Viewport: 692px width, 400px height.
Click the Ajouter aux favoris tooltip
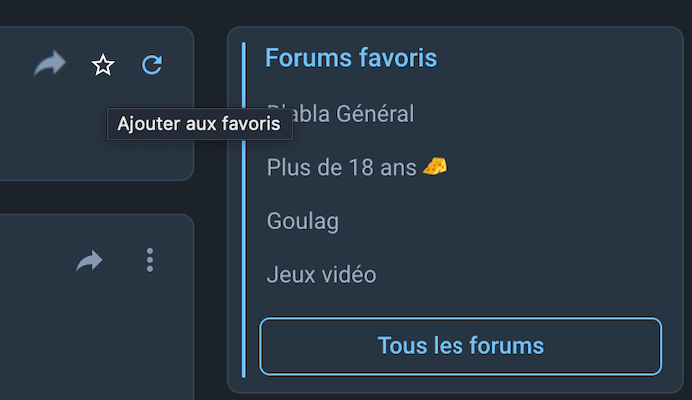click(199, 124)
